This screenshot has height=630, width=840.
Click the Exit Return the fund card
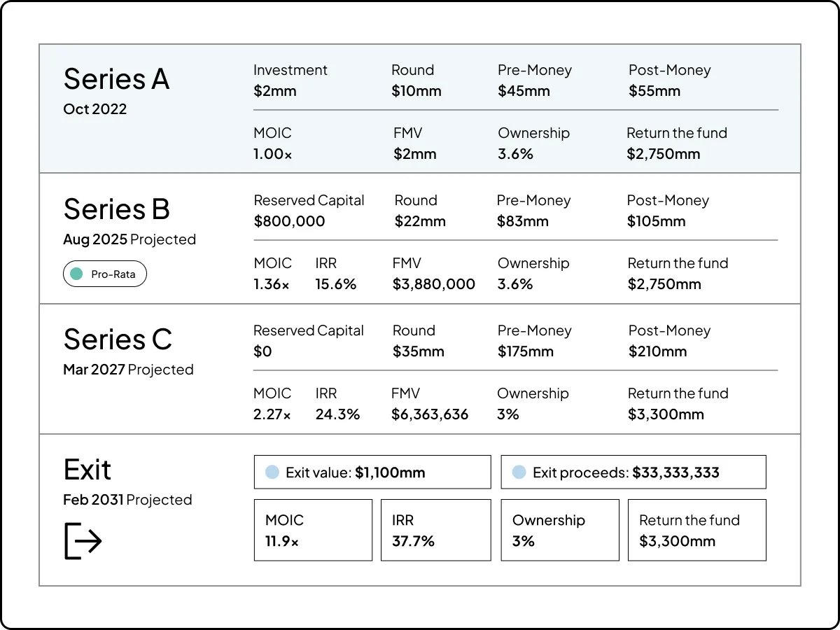point(696,530)
